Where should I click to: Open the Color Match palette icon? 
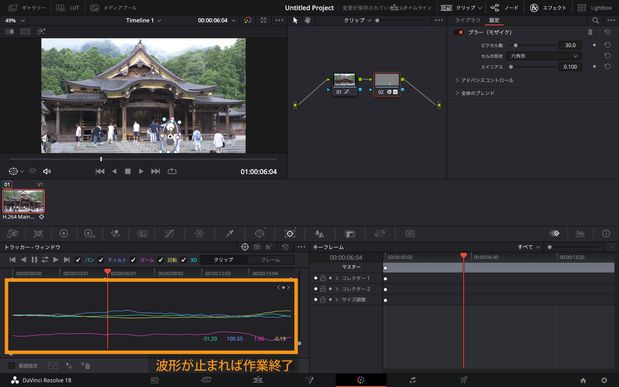coord(38,234)
